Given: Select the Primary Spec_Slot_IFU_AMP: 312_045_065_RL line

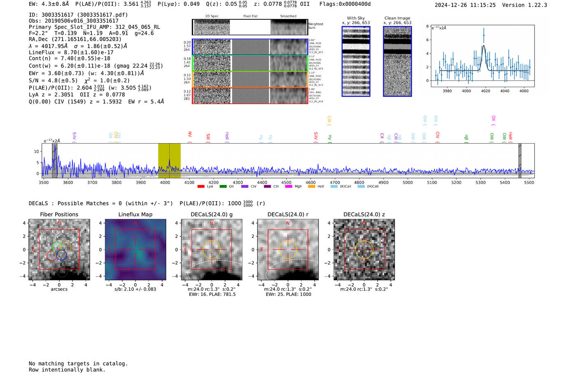Looking at the screenshot, I should point(95,27).
